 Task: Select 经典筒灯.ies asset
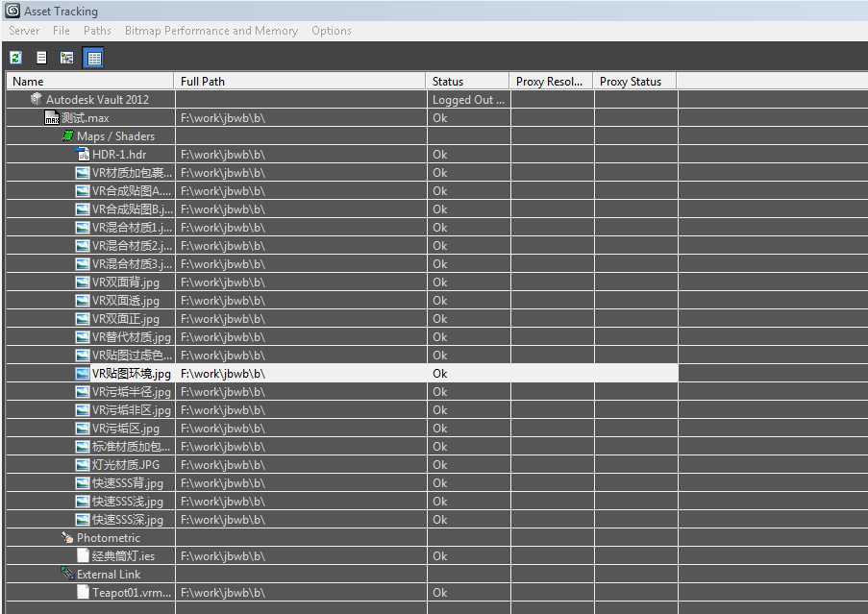coord(342,556)
